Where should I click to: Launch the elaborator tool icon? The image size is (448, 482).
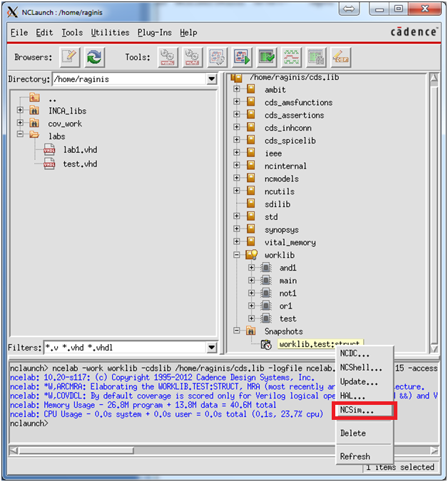pos(217,57)
